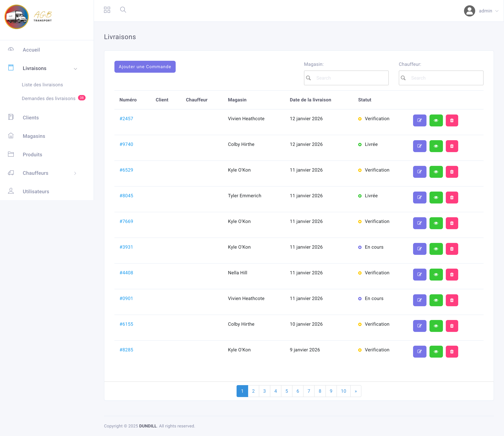The width and height of the screenshot is (504, 436).
Task: Go to pagination page 2
Action: (x=253, y=391)
